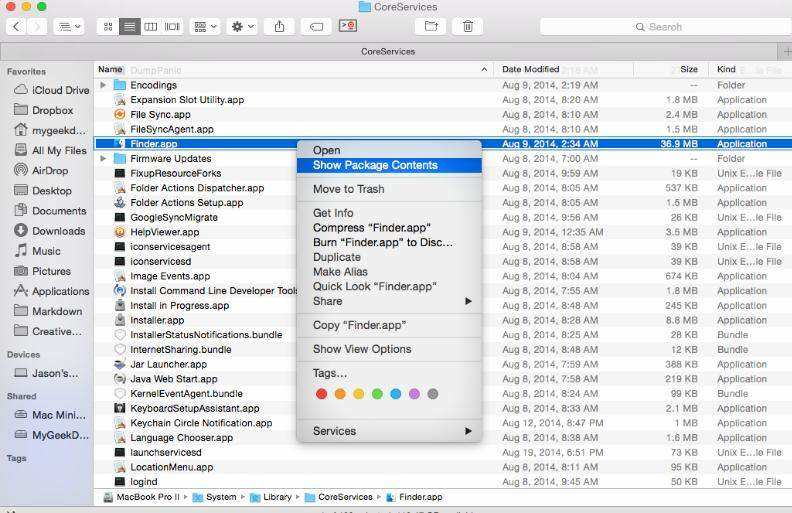Viewport: 792px width, 513px height.
Task: Open the path dropdown next to forward arrow
Action: click(69, 27)
